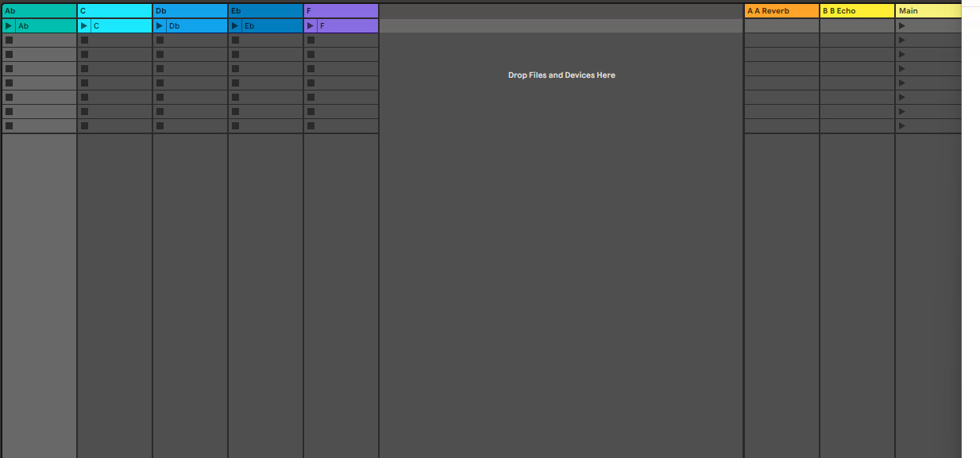The width and height of the screenshot is (980, 458).
Task: Select the teal clip named Ab
Action: (46, 26)
